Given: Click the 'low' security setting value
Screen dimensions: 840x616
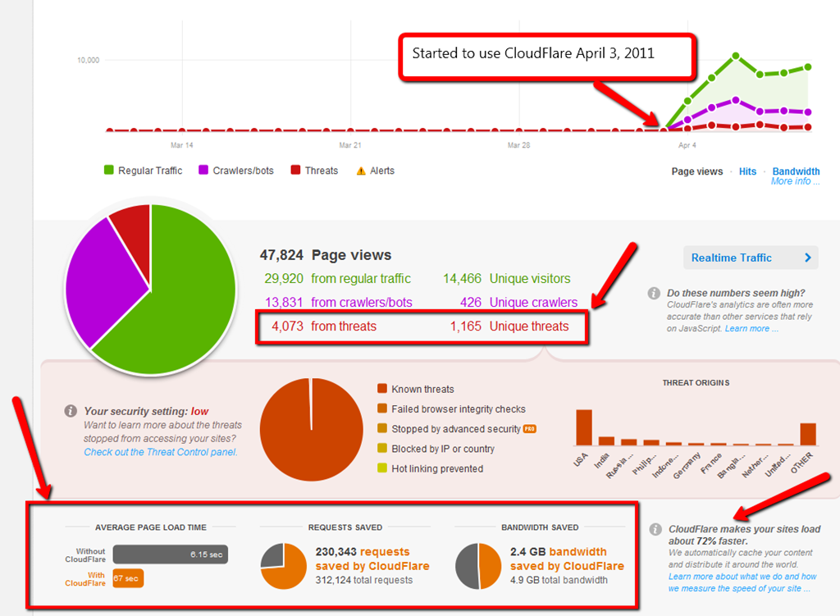Looking at the screenshot, I should [x=200, y=412].
